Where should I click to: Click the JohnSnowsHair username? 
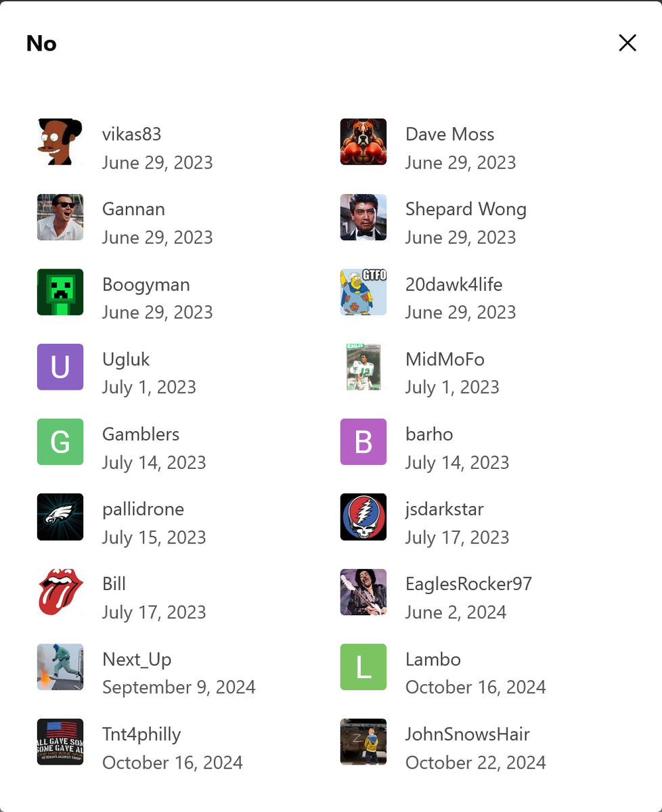point(467,734)
